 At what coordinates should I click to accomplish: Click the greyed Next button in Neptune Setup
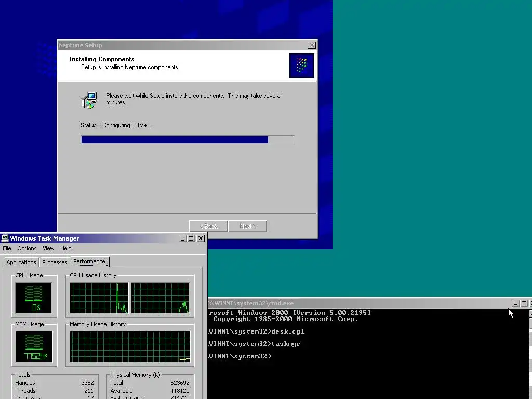[247, 226]
